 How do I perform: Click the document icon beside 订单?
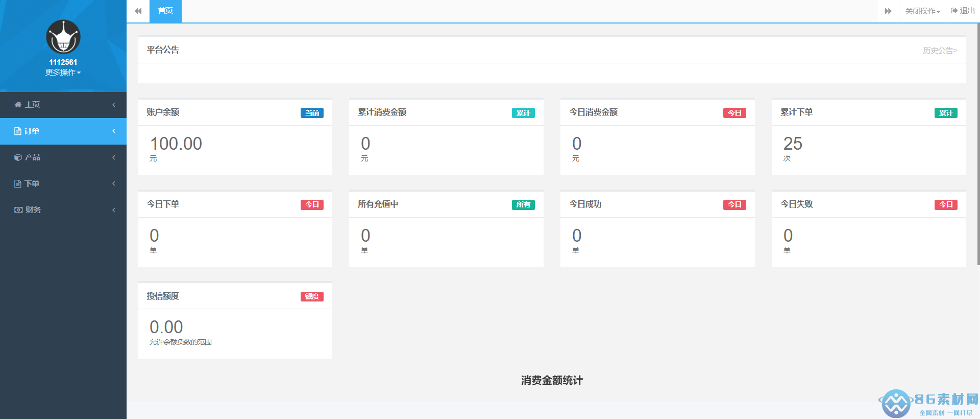click(18, 131)
